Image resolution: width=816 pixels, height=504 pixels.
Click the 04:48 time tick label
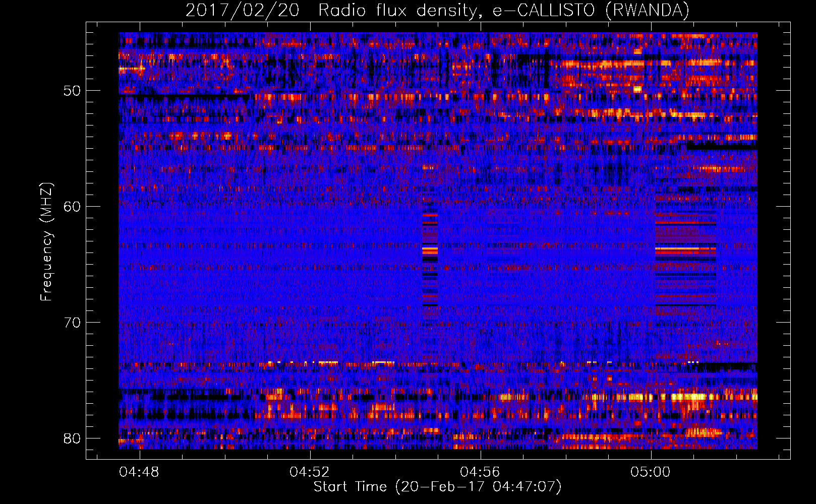(x=139, y=472)
